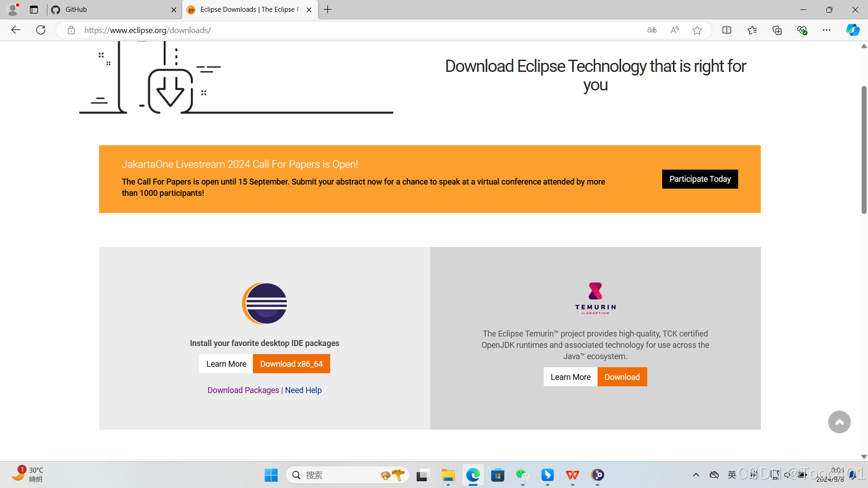The width and height of the screenshot is (868, 488).
Task: Open Edge settings and more menu
Action: [x=827, y=30]
